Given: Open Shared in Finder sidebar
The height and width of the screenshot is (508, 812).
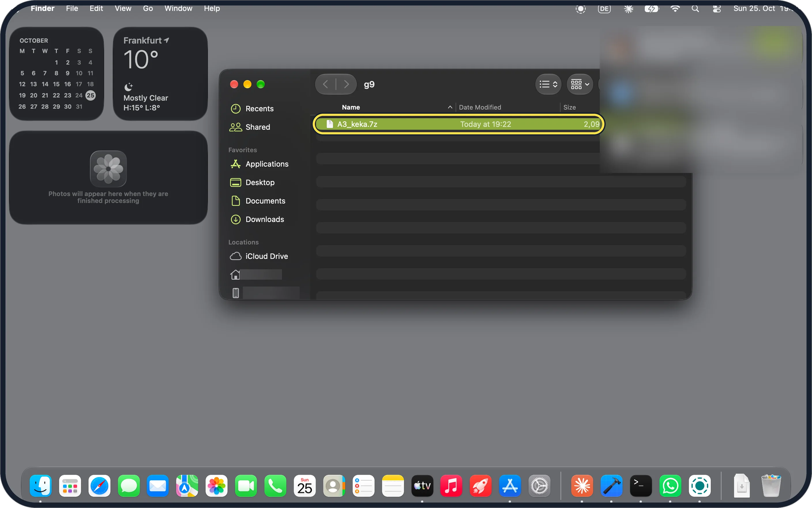Looking at the screenshot, I should click(250, 127).
